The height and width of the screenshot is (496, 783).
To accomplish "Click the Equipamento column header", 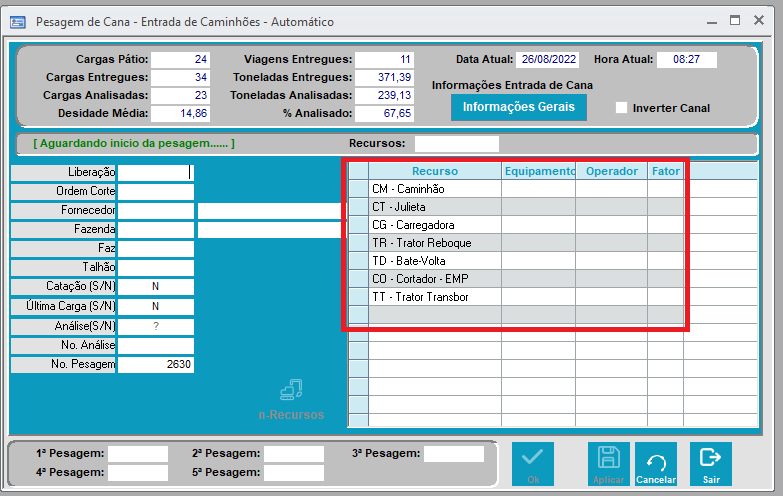I will [539, 171].
